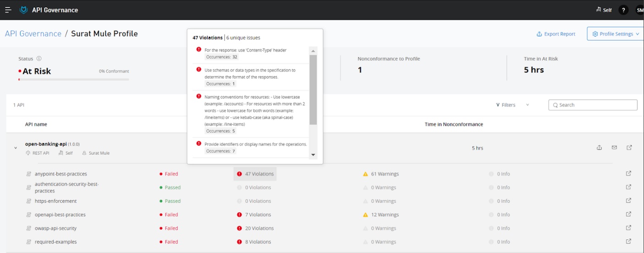Select the openapi-best-practices ruleset name
This screenshot has height=253, width=644.
tap(61, 214)
